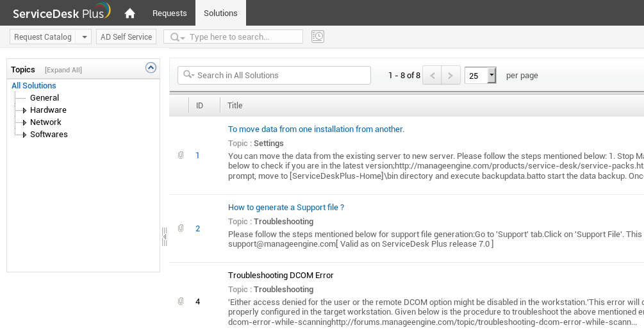Screen dimensions: 644x330
Task: Open the per page count dropdown
Action: tap(491, 76)
